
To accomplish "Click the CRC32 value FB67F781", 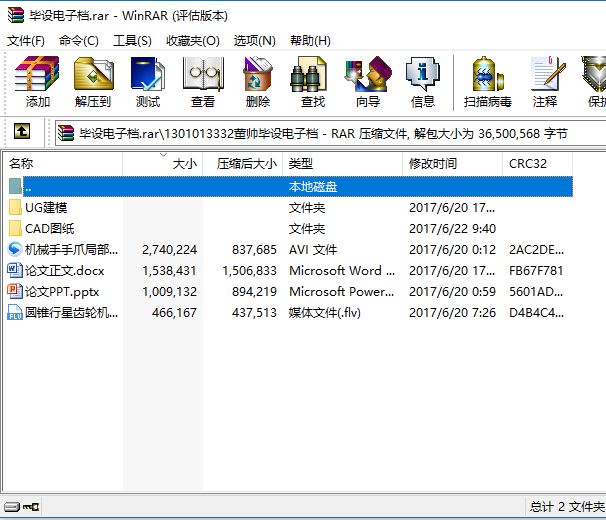I will (536, 270).
